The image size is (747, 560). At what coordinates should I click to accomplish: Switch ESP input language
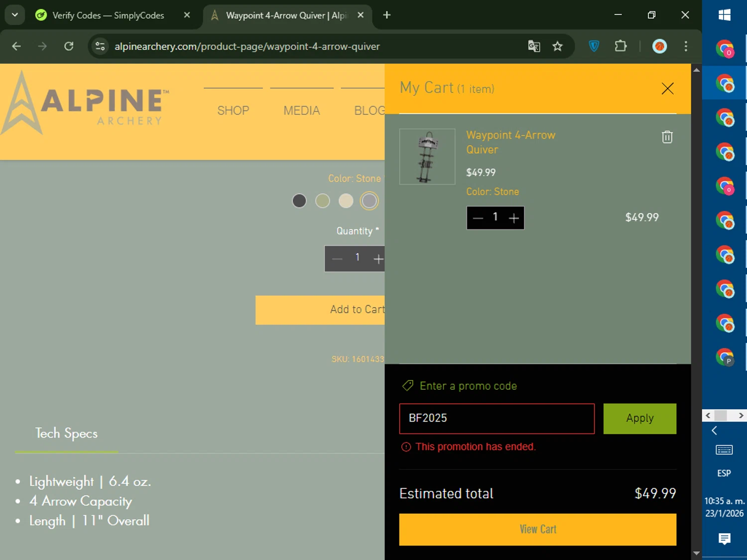pos(724,473)
